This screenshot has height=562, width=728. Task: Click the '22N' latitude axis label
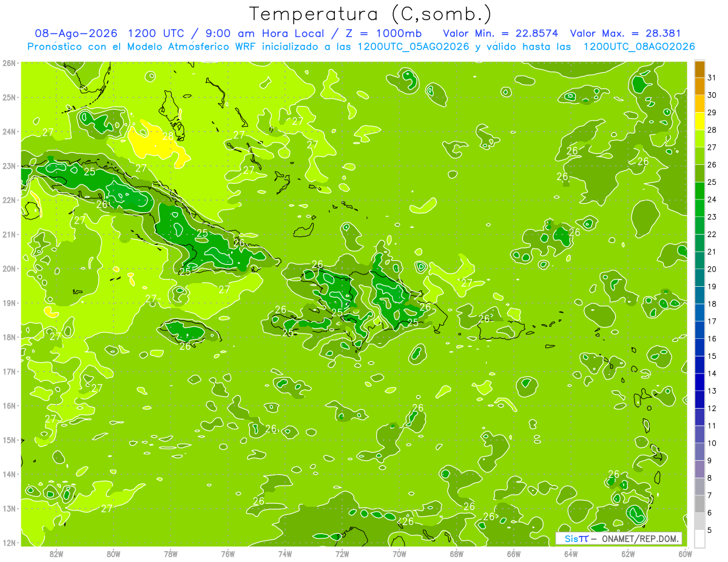[8, 199]
